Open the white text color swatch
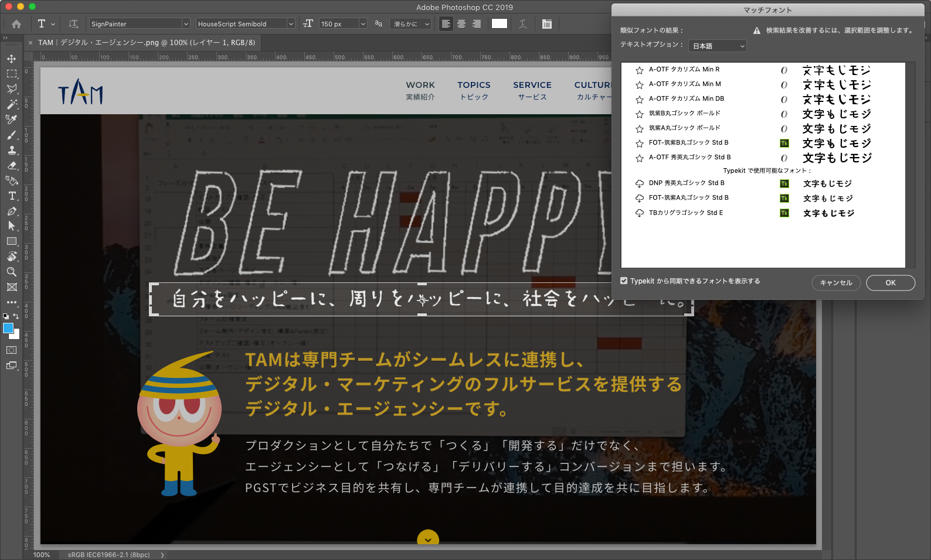 tap(500, 23)
